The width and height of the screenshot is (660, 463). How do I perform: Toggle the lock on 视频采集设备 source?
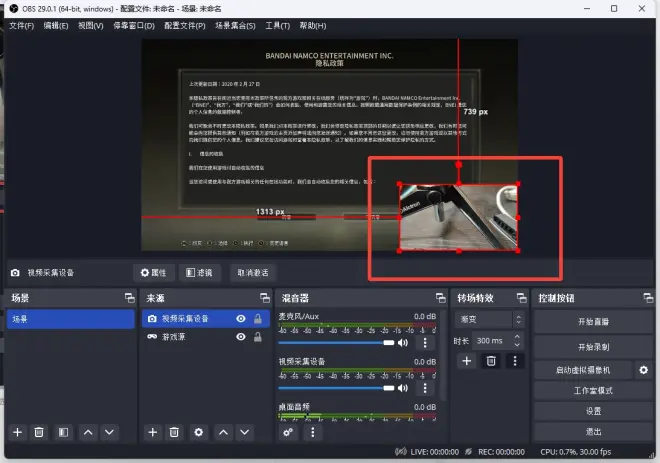[258, 319]
